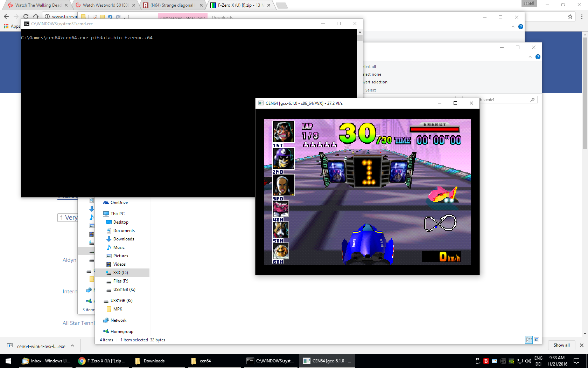The image size is (588, 368).
Task: Close the Walking Dead browser tab
Action: (x=66, y=5)
